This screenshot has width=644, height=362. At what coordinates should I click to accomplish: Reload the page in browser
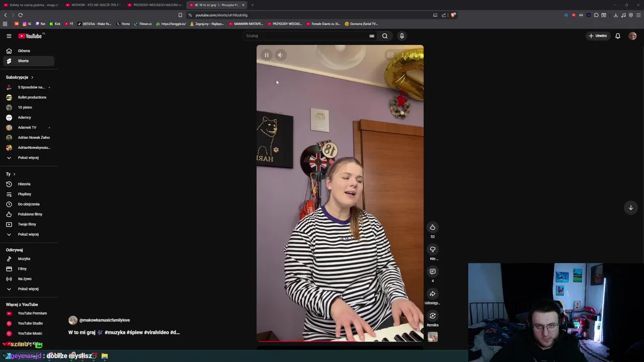click(x=21, y=15)
